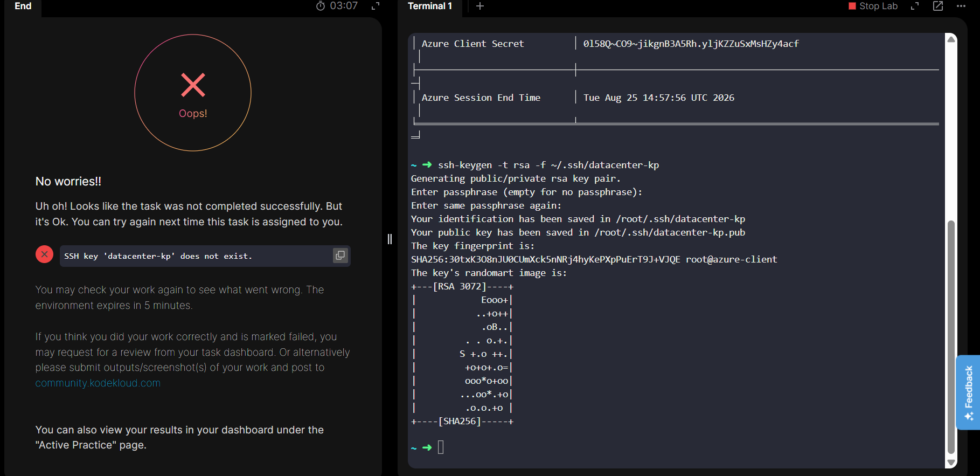The height and width of the screenshot is (476, 980).
Task: Click 'Azure Client Secret' label cell
Action: pyautogui.click(x=472, y=44)
